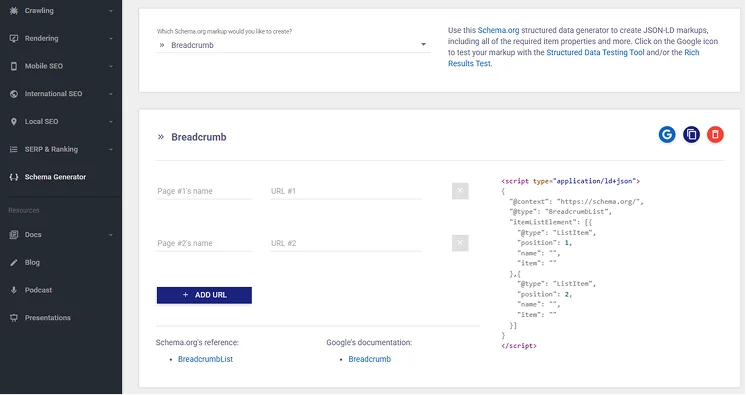The width and height of the screenshot is (746, 395).
Task: Reset form with the red delete icon
Action: pos(715,135)
